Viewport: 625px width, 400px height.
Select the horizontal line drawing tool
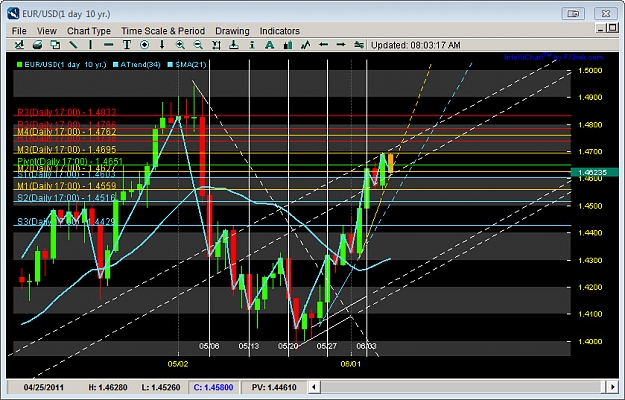pos(108,45)
